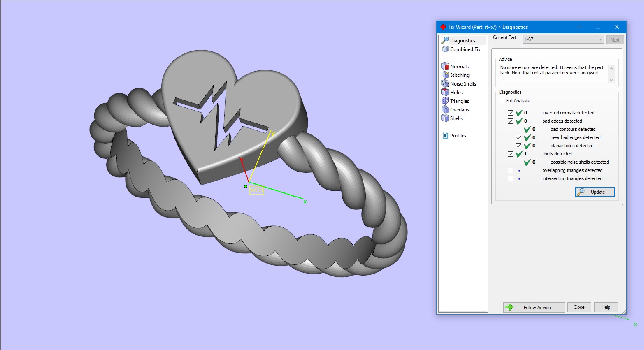Minimize the Fix Wizard dialog
The height and width of the screenshot is (350, 644).
click(579, 27)
